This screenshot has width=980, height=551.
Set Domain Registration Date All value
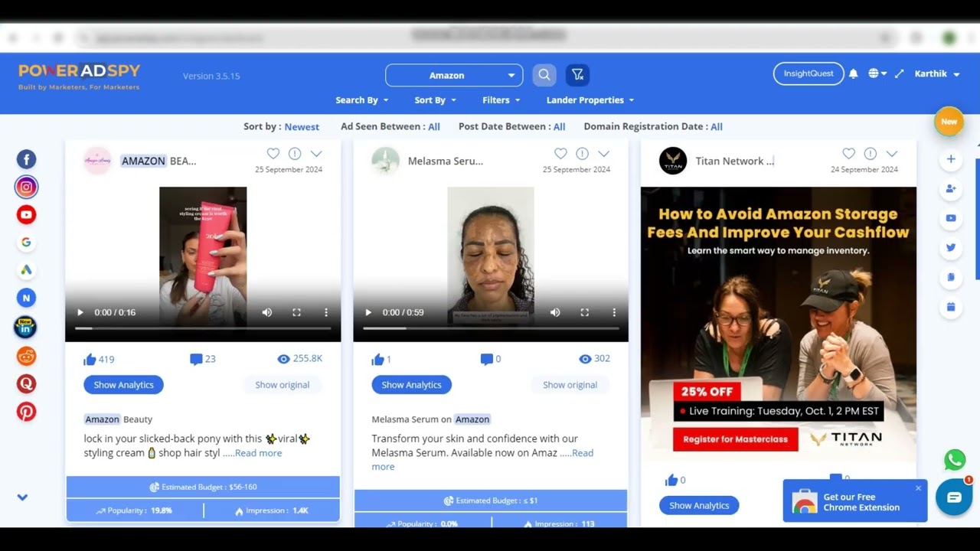click(717, 127)
